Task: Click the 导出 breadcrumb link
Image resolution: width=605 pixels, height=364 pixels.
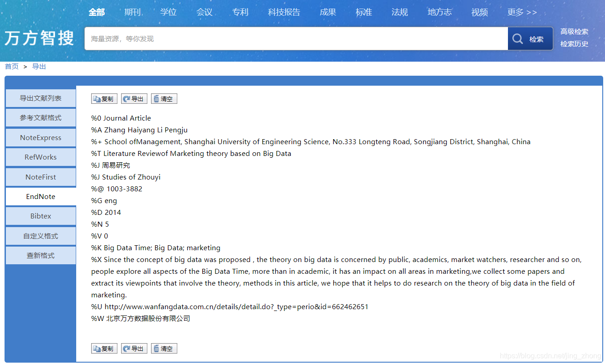Action: pyautogui.click(x=39, y=67)
